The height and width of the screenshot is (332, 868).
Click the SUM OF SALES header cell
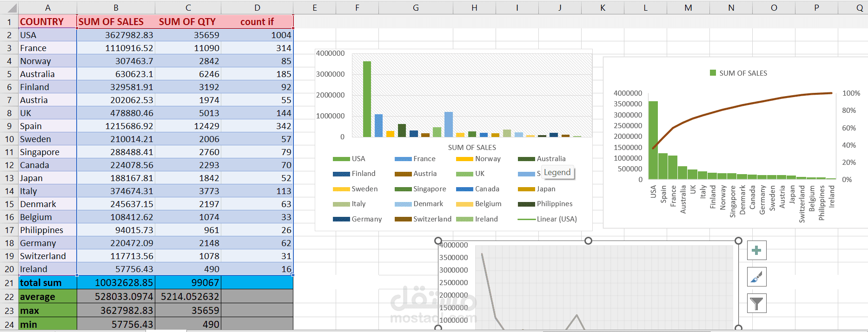tap(116, 22)
